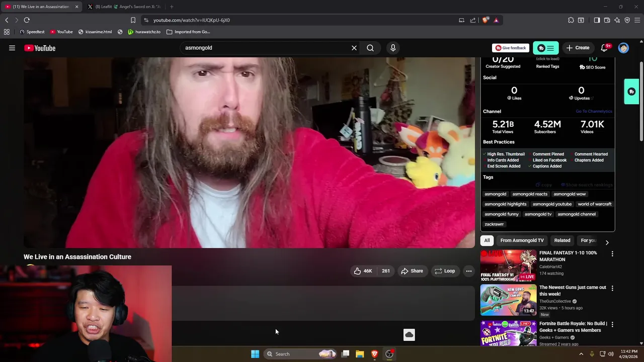
Task: Click Ranked Tags to load
Action: [547, 66]
